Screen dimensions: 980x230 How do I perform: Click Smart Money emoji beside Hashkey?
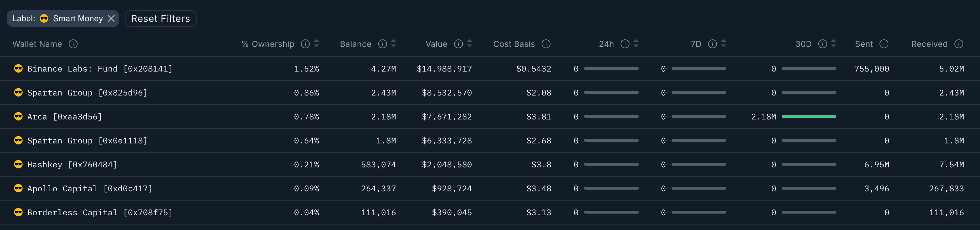click(x=18, y=165)
